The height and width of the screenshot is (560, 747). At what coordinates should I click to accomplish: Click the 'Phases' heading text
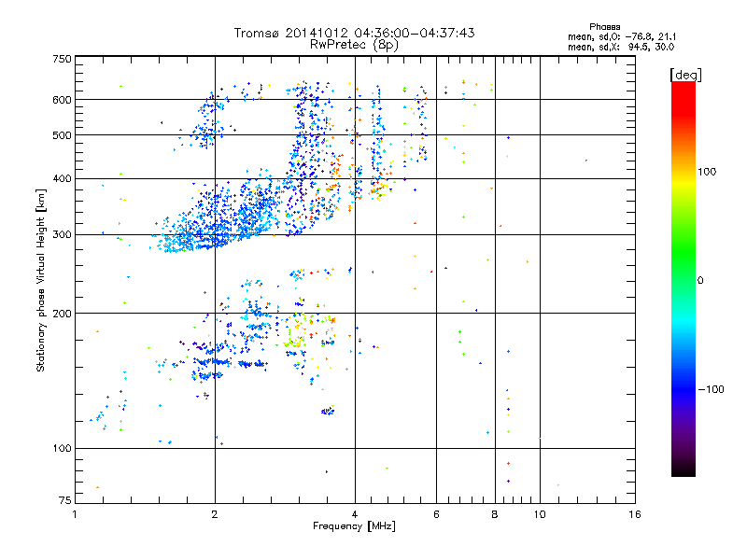point(604,27)
